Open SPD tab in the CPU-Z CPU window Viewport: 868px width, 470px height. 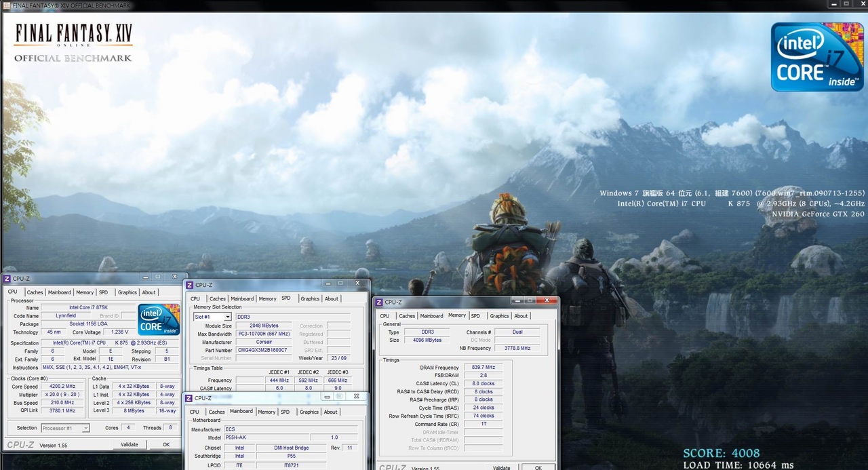[x=103, y=292]
